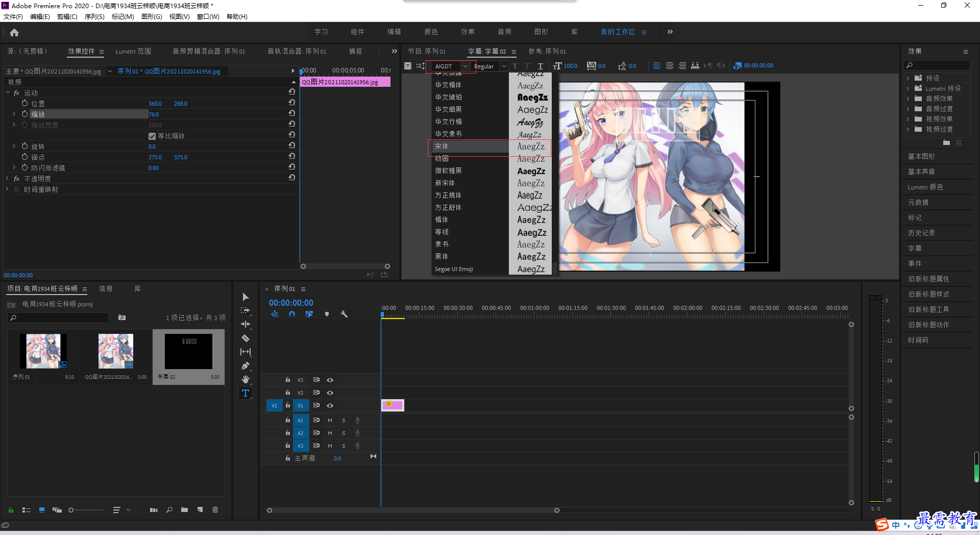
Task: Toggle linked selection in timeline
Action: [309, 314]
